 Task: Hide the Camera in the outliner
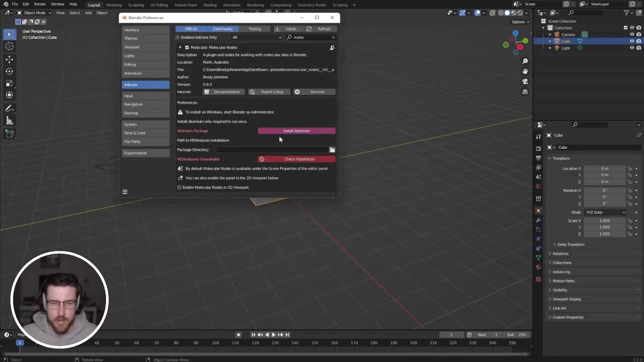[x=632, y=35]
